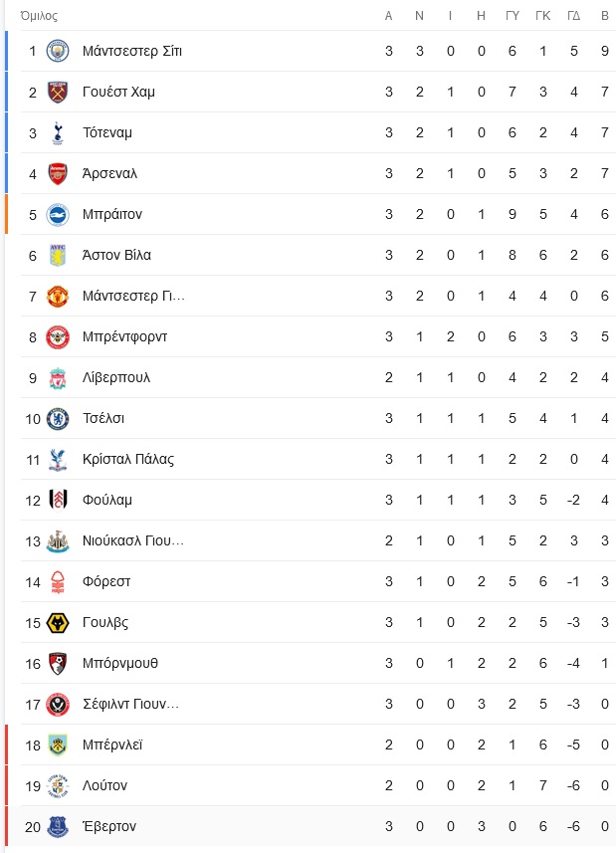
Task: Click the Manchester City club crest
Action: [58, 51]
